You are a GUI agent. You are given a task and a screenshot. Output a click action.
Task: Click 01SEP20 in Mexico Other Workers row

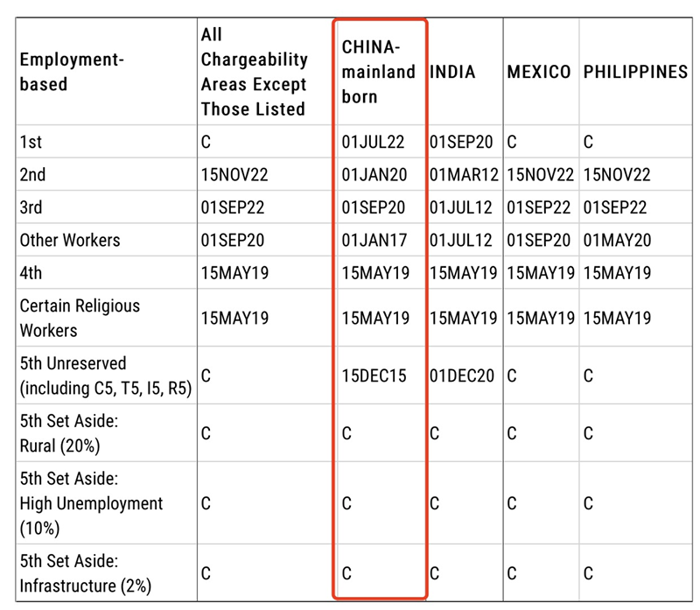[x=538, y=241]
